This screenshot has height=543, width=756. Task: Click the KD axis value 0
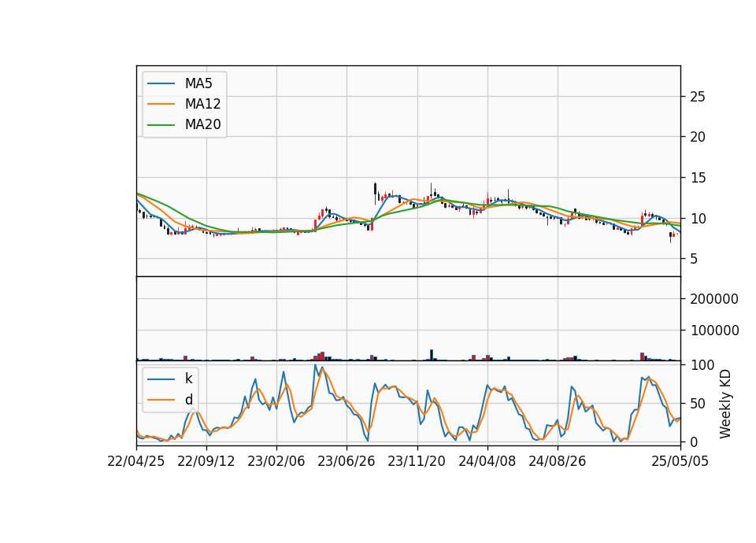[x=694, y=441]
